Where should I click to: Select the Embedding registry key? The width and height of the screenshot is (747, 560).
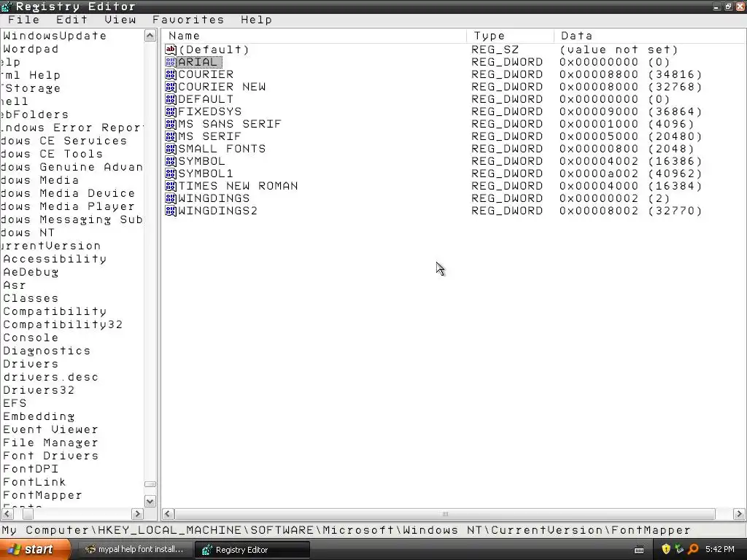pos(39,416)
